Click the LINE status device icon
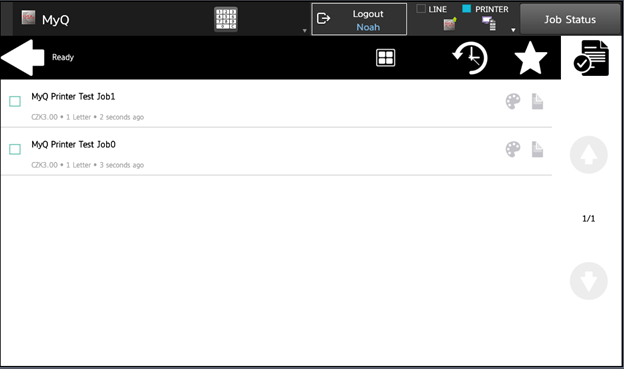 [450, 24]
